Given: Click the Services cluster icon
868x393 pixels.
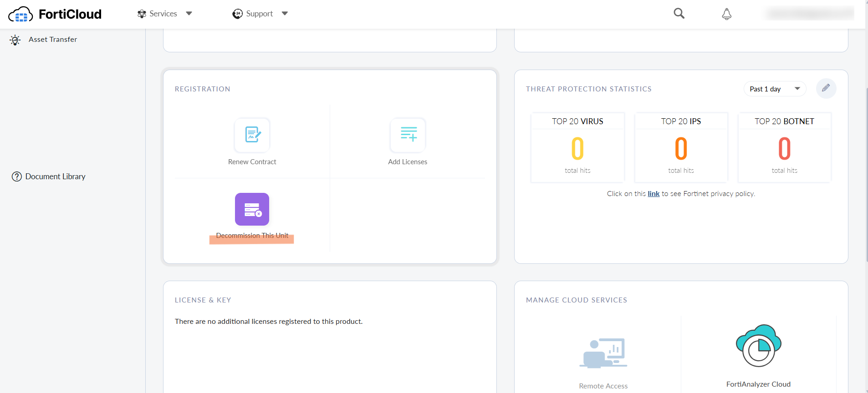Looking at the screenshot, I should [x=142, y=14].
